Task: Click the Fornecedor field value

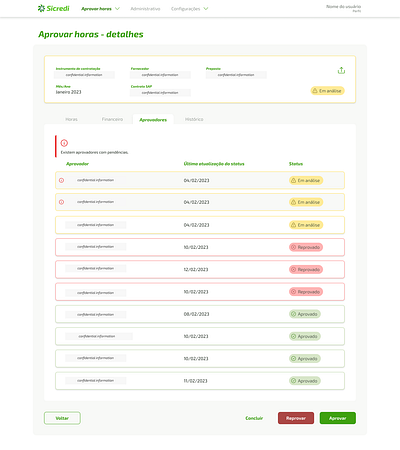Action: tap(160, 75)
